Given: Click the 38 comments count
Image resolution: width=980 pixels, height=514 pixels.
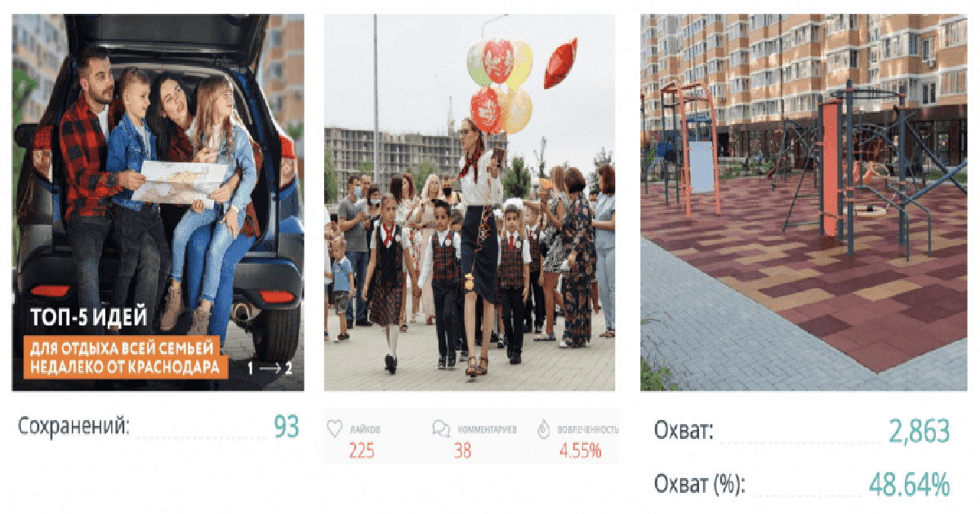Looking at the screenshot, I should 463,450.
